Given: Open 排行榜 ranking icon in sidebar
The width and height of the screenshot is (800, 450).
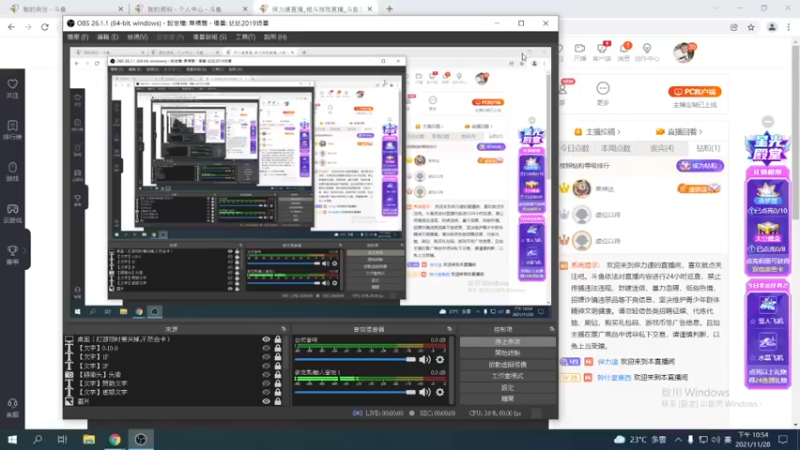Looking at the screenshot, I should (x=12, y=126).
